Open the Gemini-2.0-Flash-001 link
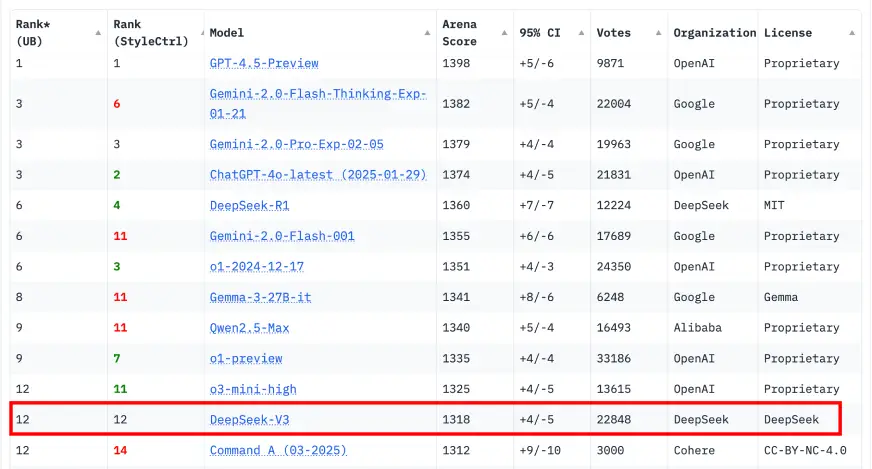872x469 pixels. pyautogui.click(x=282, y=236)
